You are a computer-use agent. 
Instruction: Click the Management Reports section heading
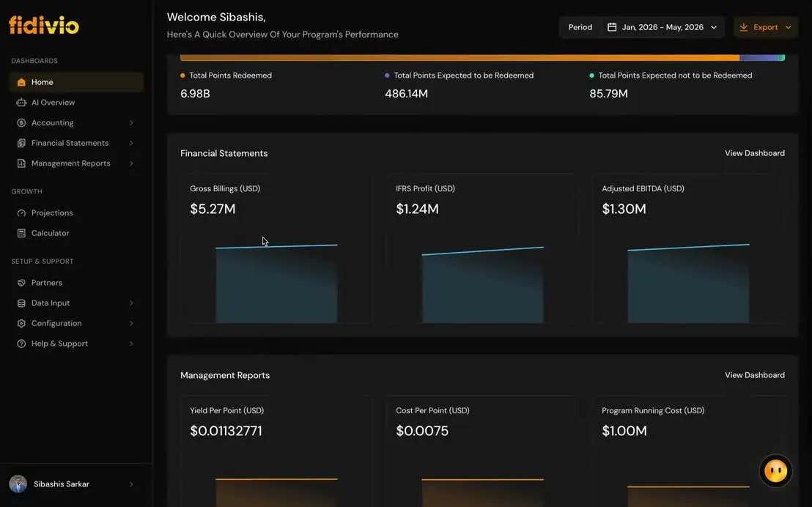click(225, 375)
